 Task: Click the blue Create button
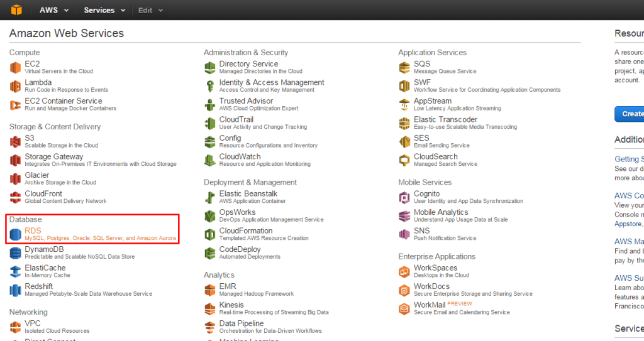click(629, 114)
